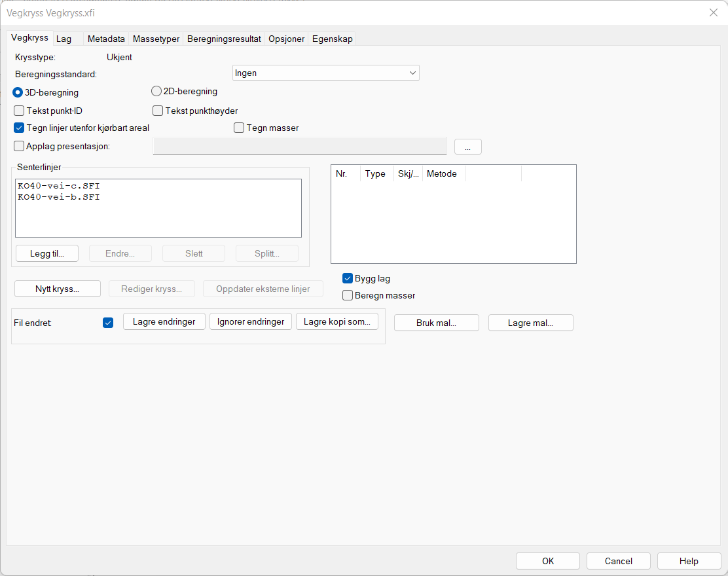Disable the Bygg lag checkbox
The image size is (728, 576).
(x=348, y=278)
